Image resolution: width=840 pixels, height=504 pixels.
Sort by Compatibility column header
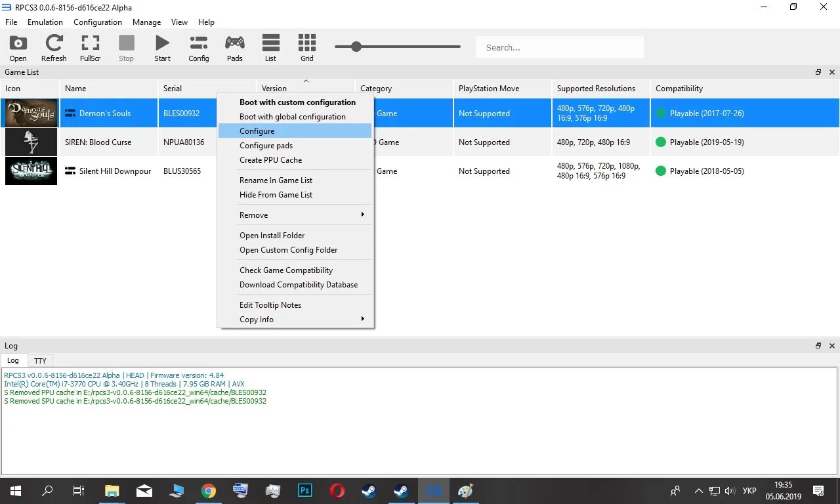pyautogui.click(x=745, y=89)
